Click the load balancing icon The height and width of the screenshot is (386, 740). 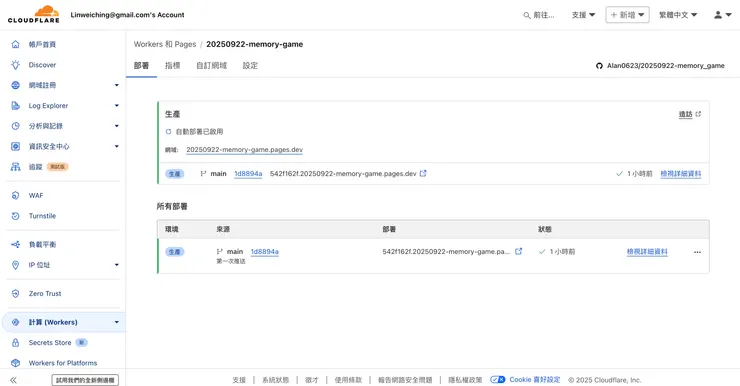click(16, 244)
